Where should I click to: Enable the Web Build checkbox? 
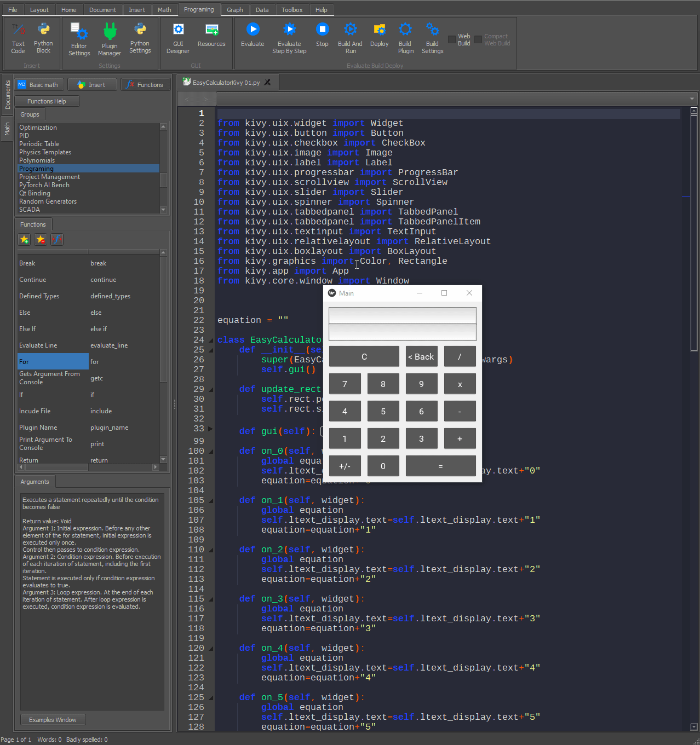coord(452,39)
